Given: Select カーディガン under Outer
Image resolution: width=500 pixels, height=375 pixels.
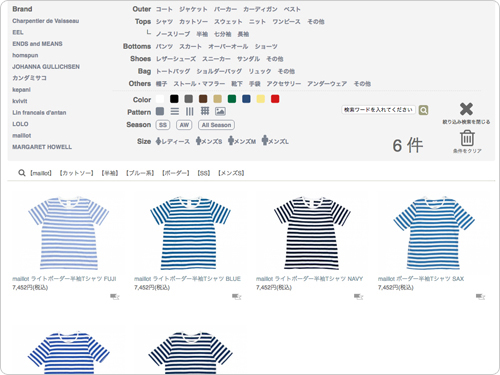Looking at the screenshot, I should (260, 9).
